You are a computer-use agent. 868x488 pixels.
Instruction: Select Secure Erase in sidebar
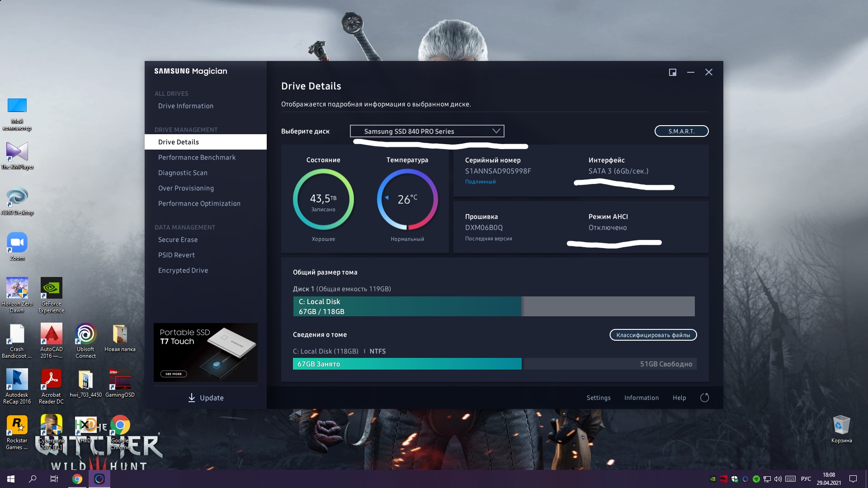(178, 239)
